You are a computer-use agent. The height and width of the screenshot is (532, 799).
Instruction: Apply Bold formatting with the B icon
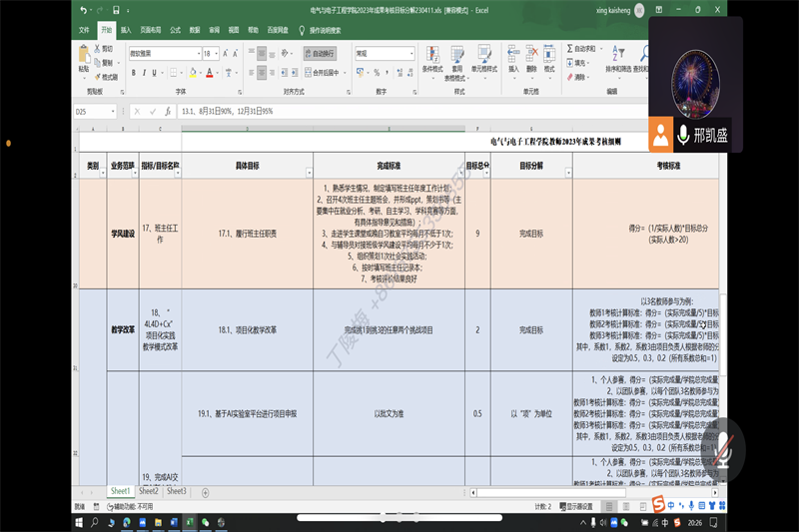point(133,73)
